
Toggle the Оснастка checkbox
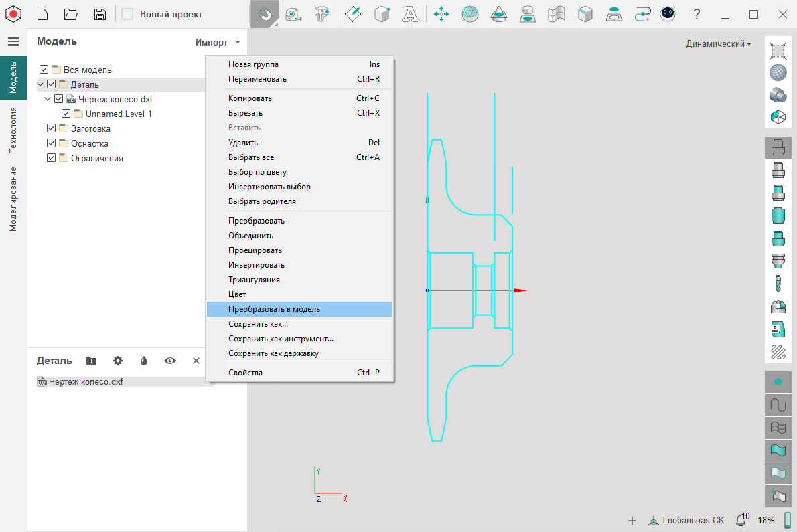(x=52, y=143)
